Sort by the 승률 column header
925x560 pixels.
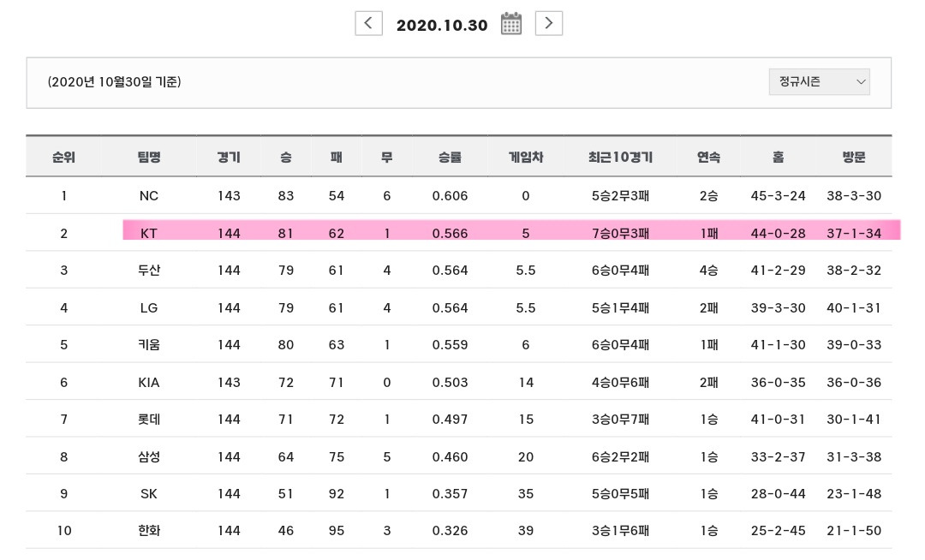click(450, 157)
